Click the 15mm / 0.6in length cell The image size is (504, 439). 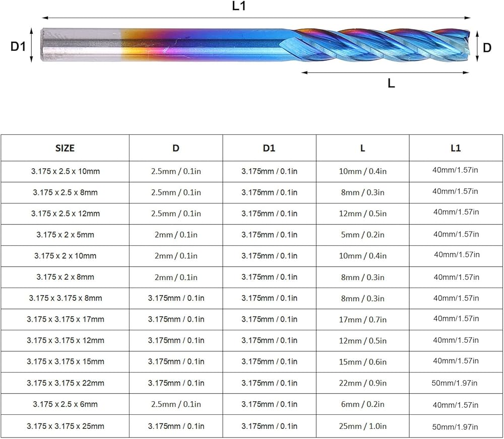(x=362, y=361)
